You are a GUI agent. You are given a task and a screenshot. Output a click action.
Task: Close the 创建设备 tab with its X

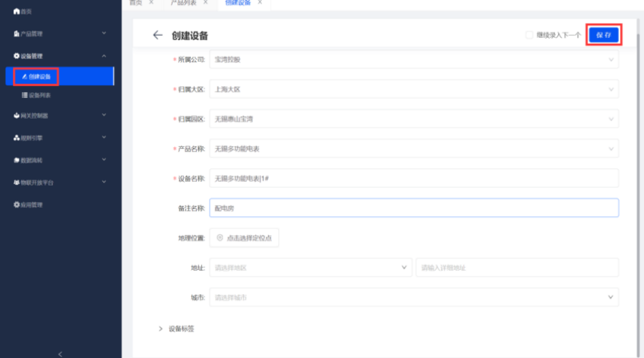260,2
